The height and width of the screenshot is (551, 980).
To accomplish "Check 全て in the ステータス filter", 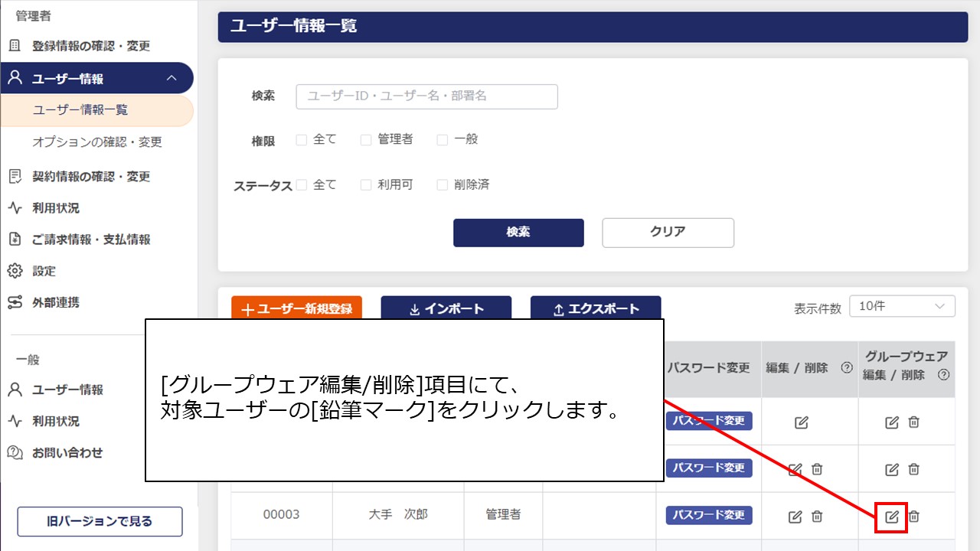I will [302, 184].
